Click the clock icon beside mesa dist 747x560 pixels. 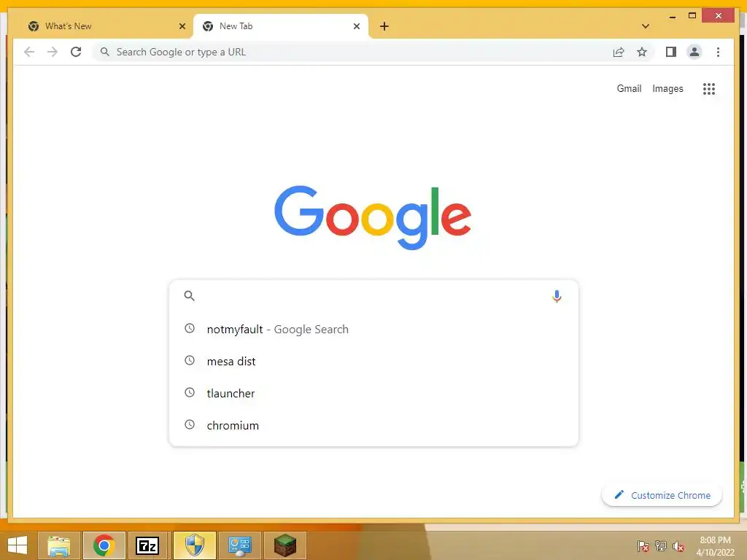(x=190, y=360)
